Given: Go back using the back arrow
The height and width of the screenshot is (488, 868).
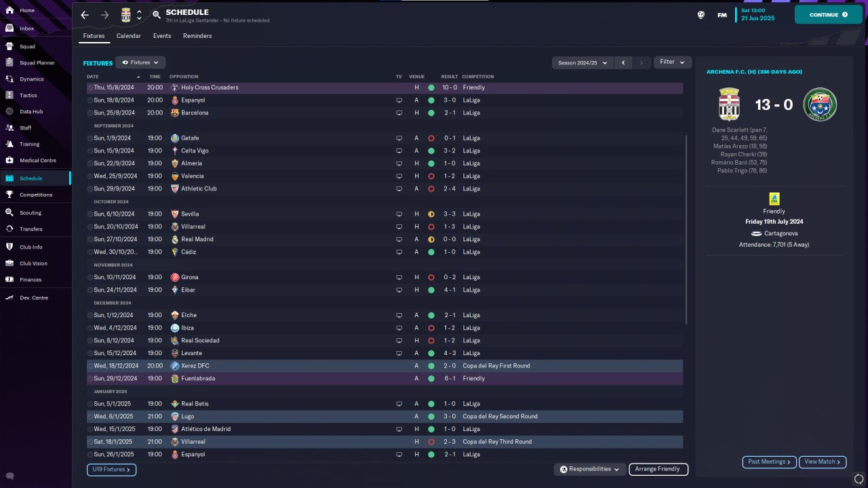Looking at the screenshot, I should coord(85,15).
